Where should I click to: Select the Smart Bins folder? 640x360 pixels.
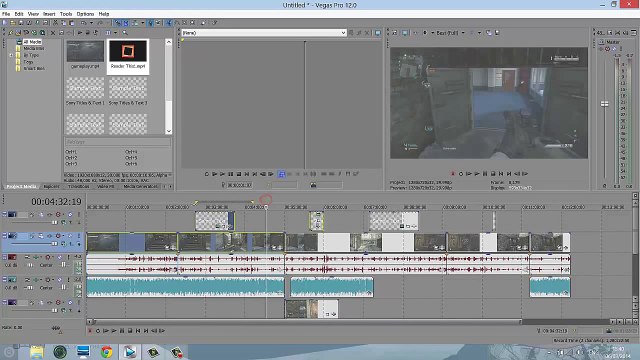coord(34,68)
